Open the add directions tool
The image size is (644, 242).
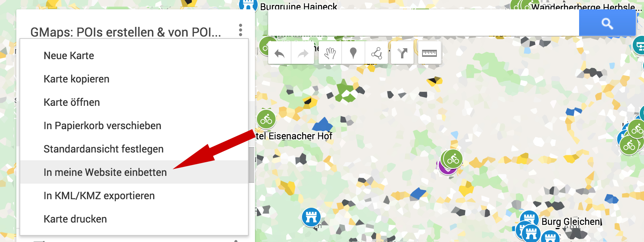402,53
